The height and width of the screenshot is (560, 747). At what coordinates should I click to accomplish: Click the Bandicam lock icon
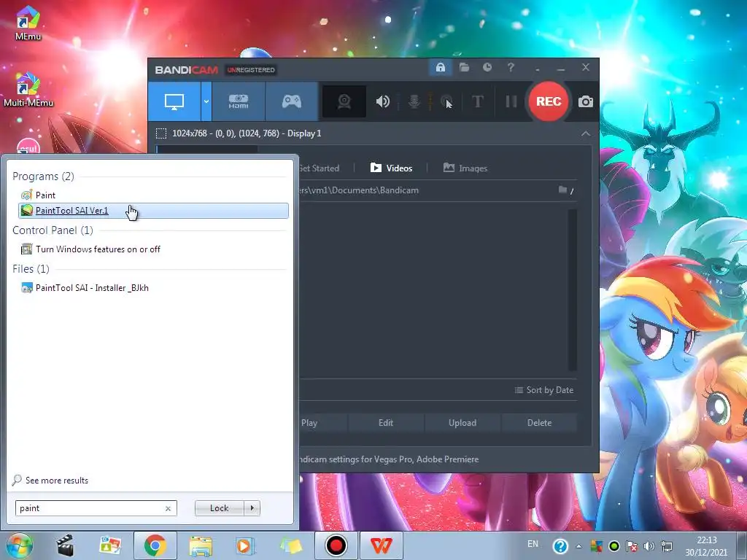coord(440,68)
